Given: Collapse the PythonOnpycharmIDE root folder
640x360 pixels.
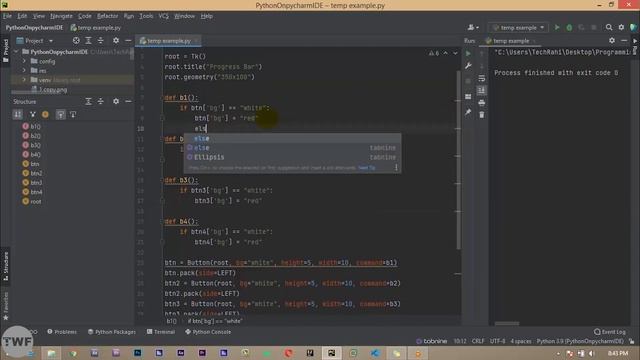Looking at the screenshot, I should click(x=16, y=52).
